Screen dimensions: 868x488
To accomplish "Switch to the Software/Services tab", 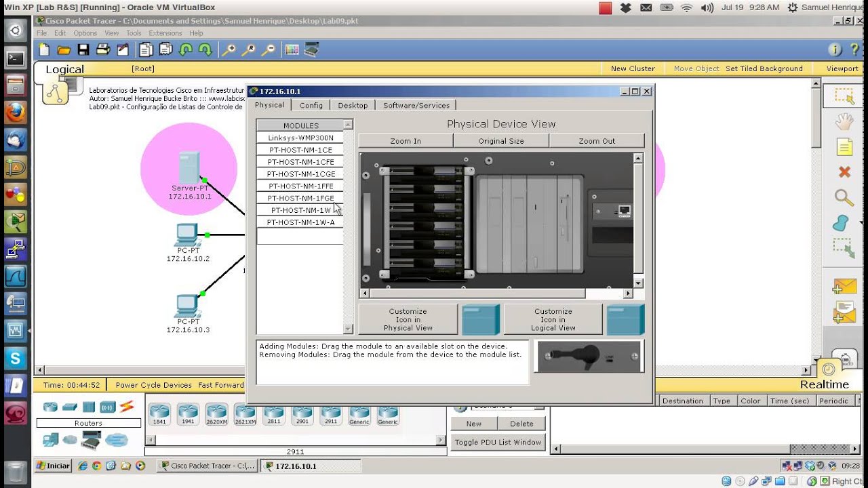I will click(x=416, y=105).
